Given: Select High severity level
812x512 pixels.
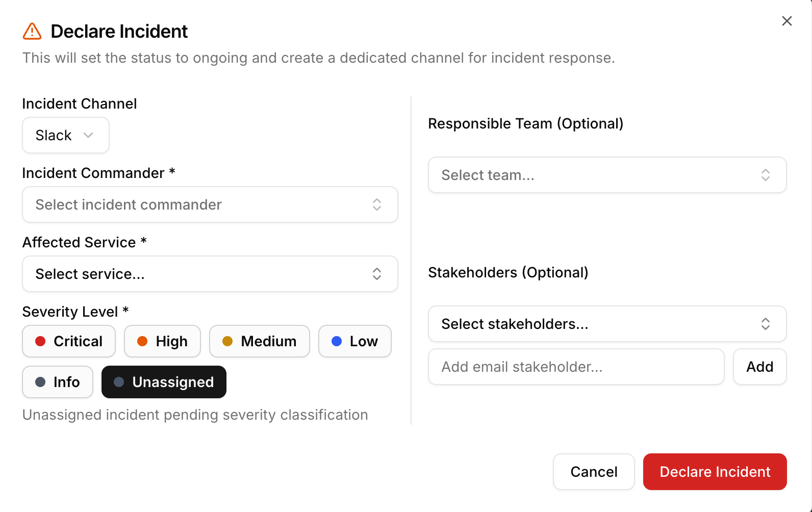Looking at the screenshot, I should click(162, 341).
